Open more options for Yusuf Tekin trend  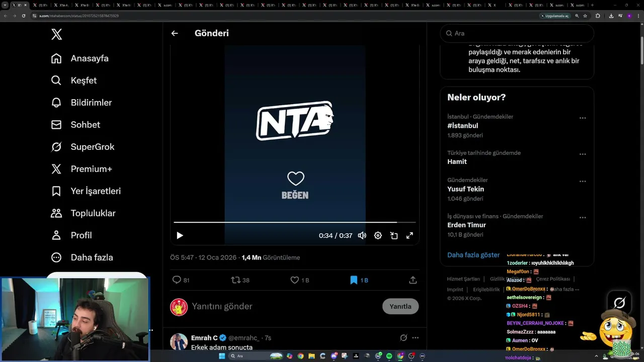coord(583,182)
